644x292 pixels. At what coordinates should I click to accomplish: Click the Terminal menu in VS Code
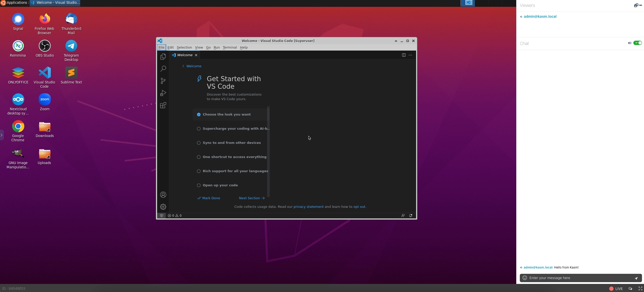click(x=230, y=47)
